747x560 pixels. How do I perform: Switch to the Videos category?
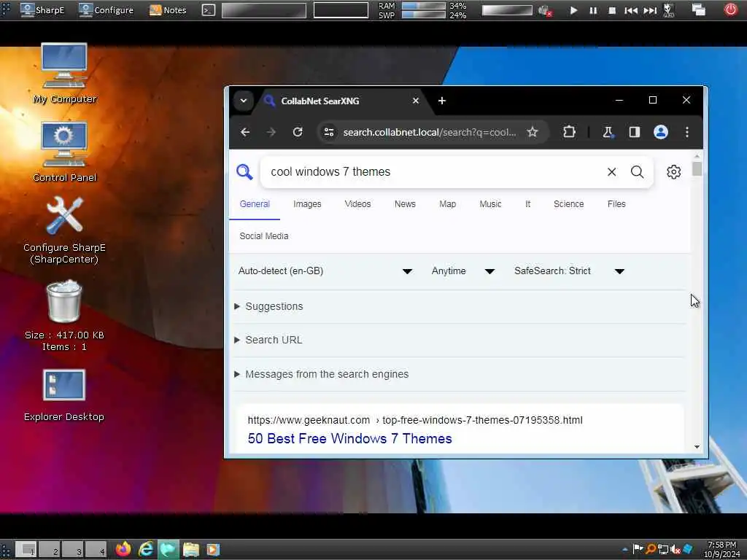[357, 204]
